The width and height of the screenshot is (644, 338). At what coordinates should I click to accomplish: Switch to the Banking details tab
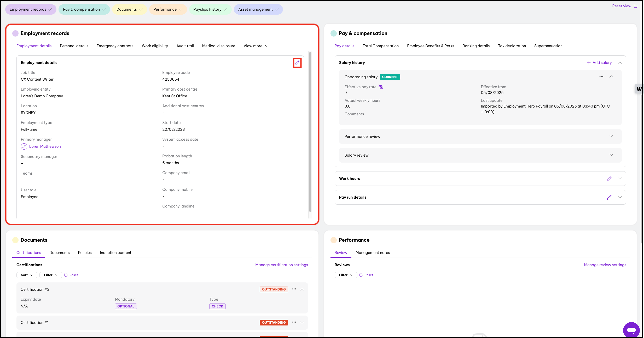click(x=476, y=46)
